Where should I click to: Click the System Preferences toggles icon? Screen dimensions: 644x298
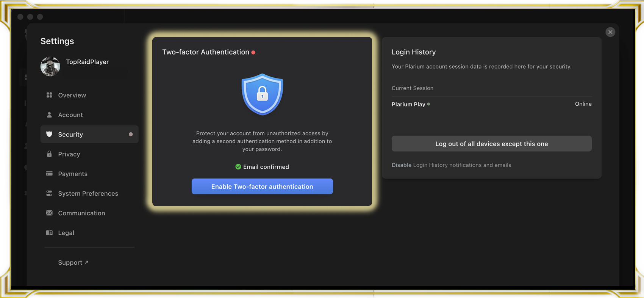(x=49, y=193)
